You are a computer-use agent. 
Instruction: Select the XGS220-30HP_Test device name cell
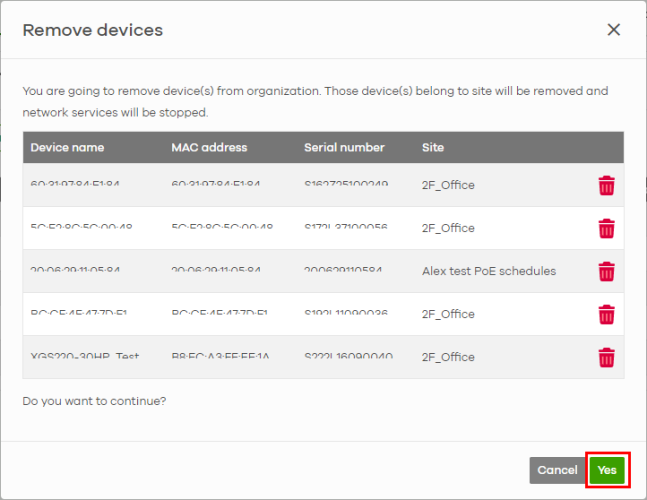pyautogui.click(x=76, y=357)
